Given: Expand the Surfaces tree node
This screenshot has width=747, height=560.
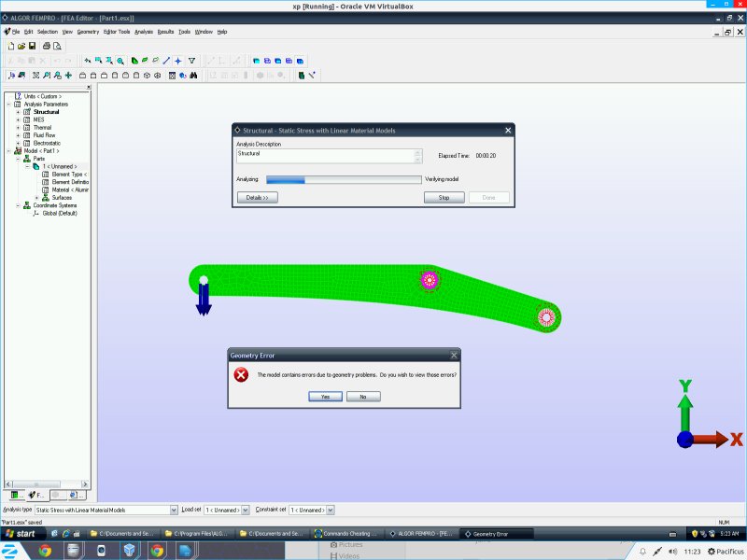Looking at the screenshot, I should click(x=36, y=198).
